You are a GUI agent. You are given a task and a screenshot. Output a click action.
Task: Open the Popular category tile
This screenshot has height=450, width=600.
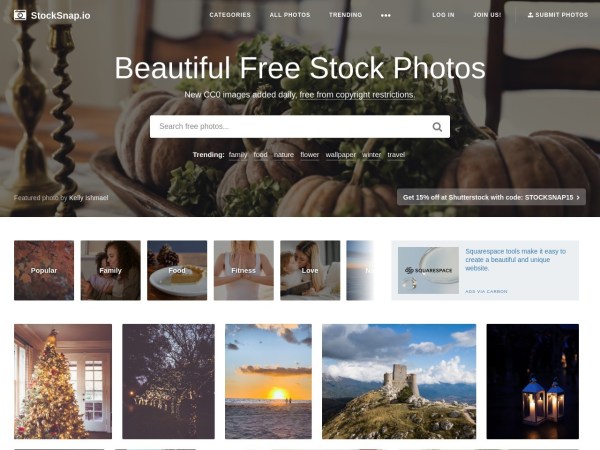(x=44, y=270)
